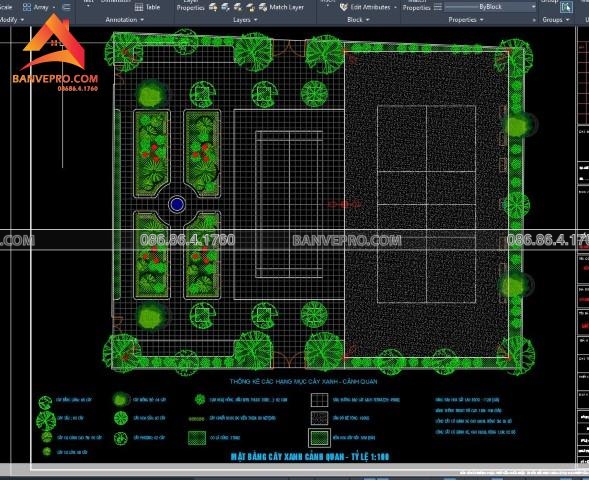This screenshot has width=589, height=480.
Task: Expand the Annotation panel
Action: 125,20
